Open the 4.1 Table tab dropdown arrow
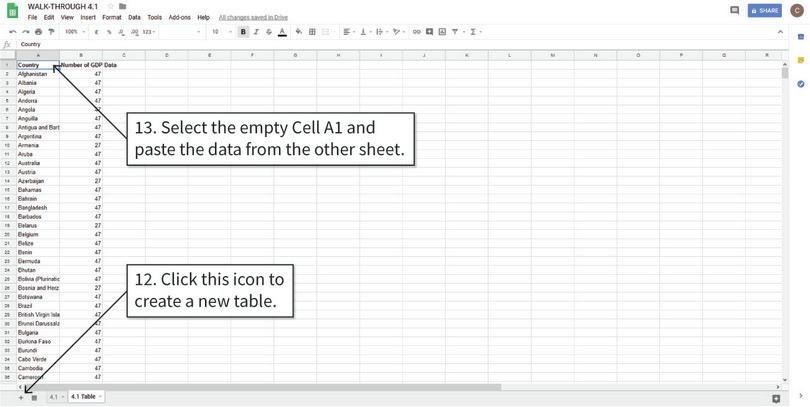 point(100,397)
